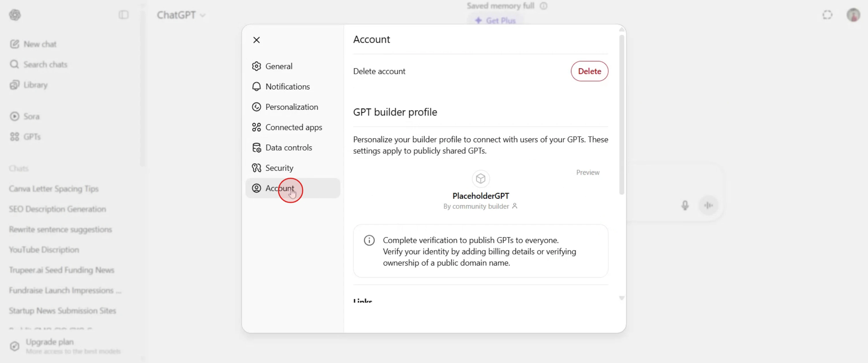This screenshot has height=363, width=868.
Task: Click the Saved memory full info icon
Action: (544, 6)
